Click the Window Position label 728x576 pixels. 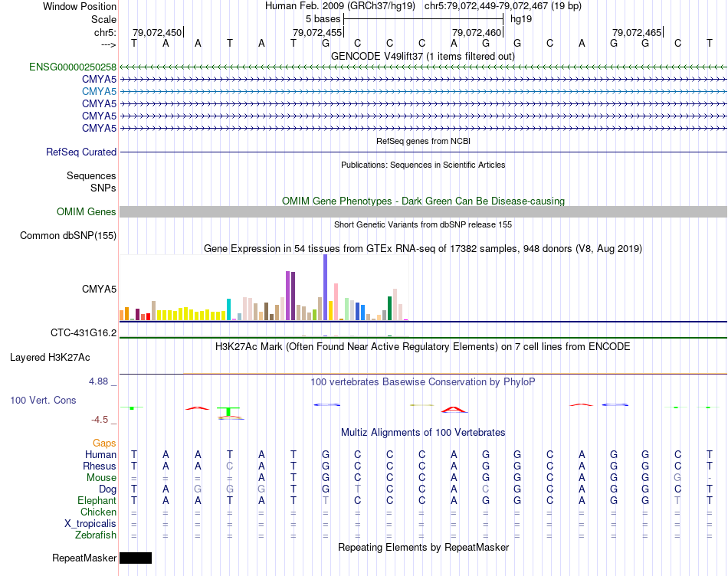coord(80,6)
